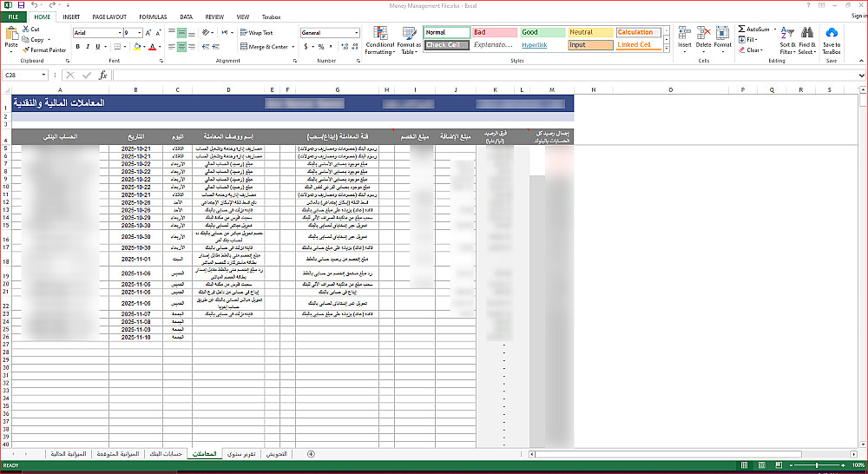The image size is (868, 474).
Task: Undo the last action
Action: coord(35,5)
